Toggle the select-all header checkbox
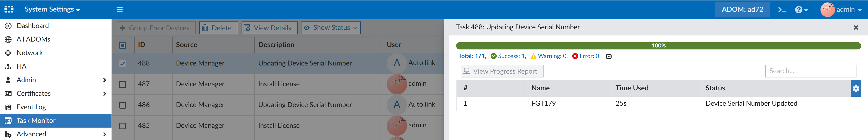This screenshot has height=140, width=868. pos(123,45)
